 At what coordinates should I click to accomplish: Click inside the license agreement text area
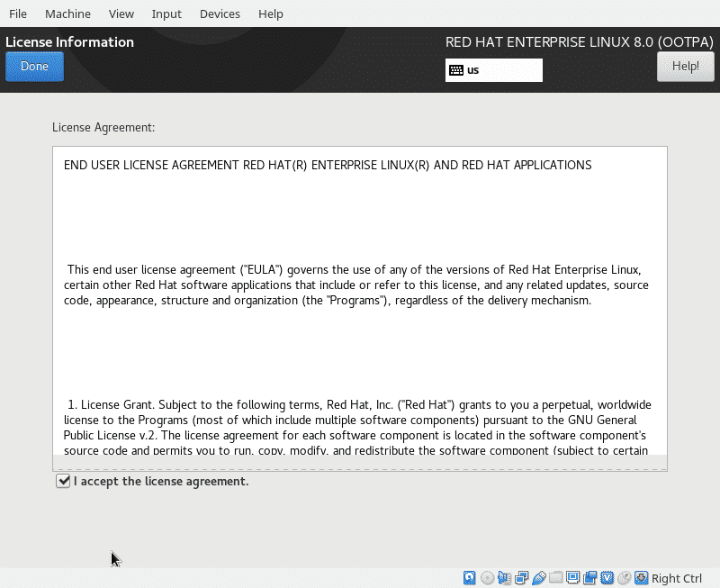pos(359,301)
